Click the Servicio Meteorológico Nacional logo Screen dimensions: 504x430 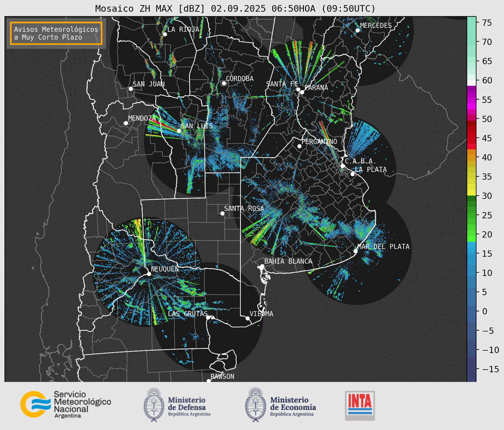point(65,404)
